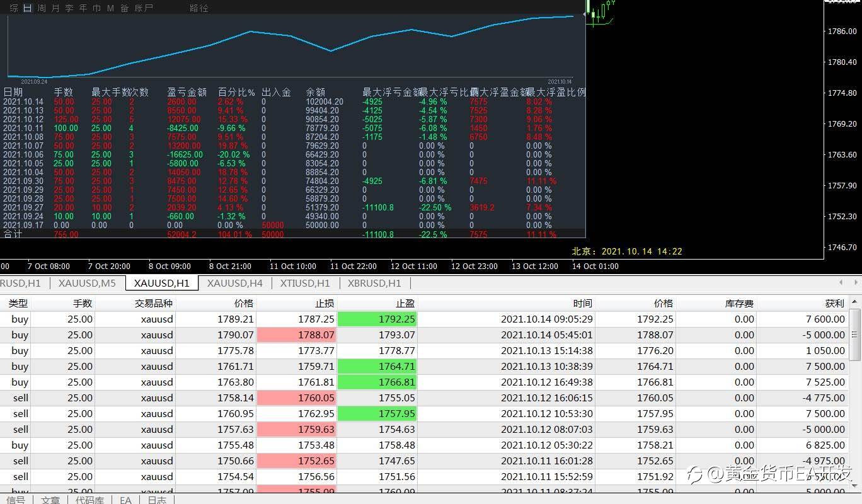Open the XAUUSD,H4 chart tab
The width and height of the screenshot is (862, 504).
pyautogui.click(x=235, y=283)
